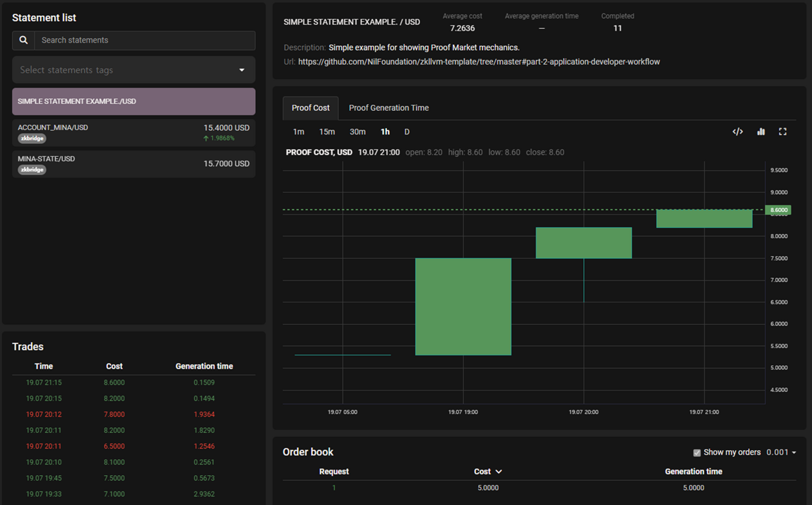Viewport: 812px width, 505px height.
Task: Open the GitHub zkllvm-template URL
Action: (479, 62)
